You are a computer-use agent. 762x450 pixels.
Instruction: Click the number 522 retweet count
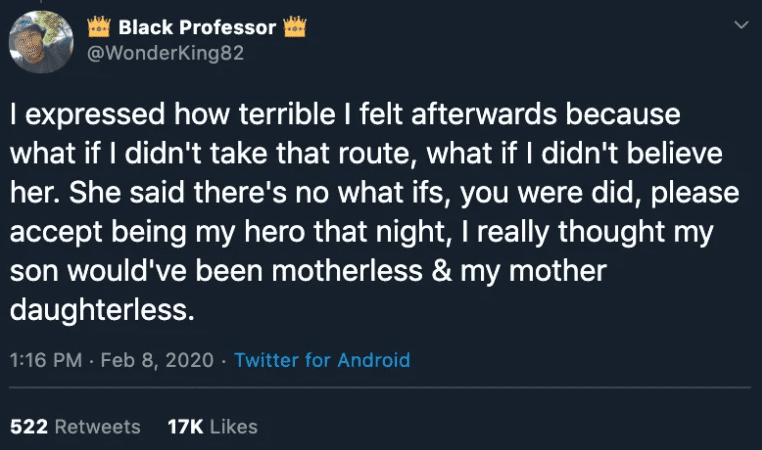click(x=29, y=427)
